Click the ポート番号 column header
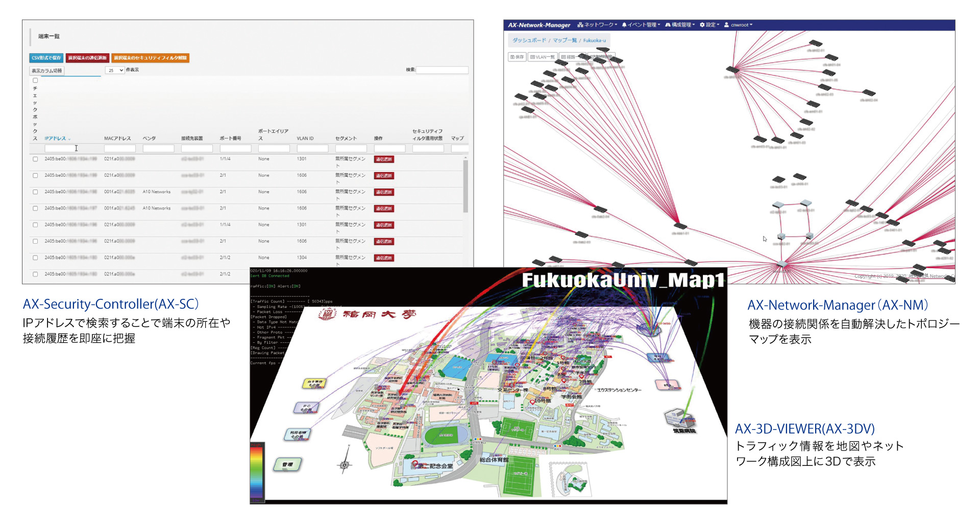Image resolution: width=980 pixels, height=519 pixels. pyautogui.click(x=230, y=138)
